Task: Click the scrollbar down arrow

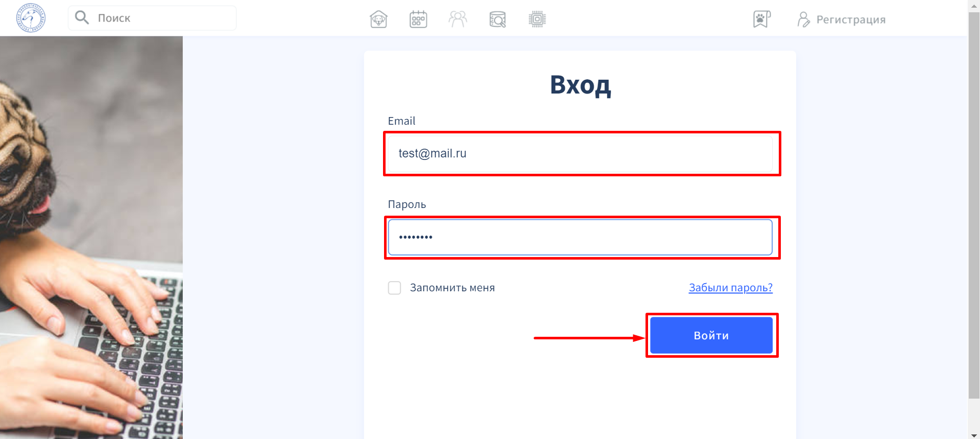Action: click(x=974, y=435)
